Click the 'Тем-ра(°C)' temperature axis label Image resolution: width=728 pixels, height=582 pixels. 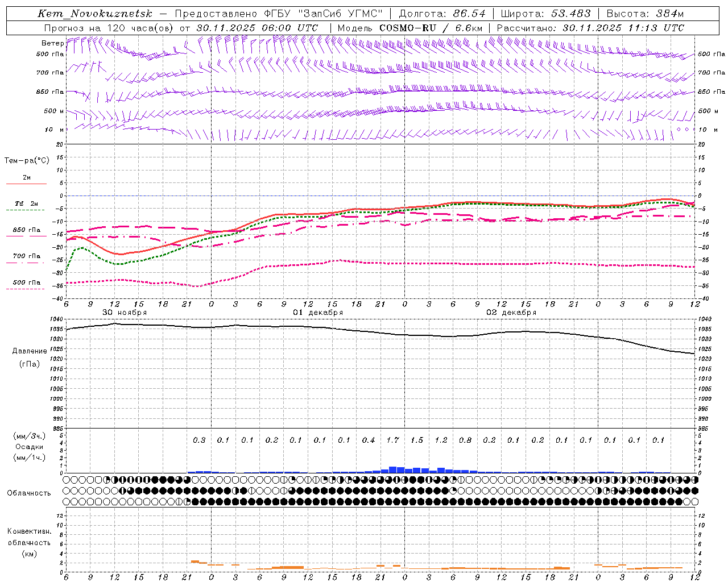(27, 161)
